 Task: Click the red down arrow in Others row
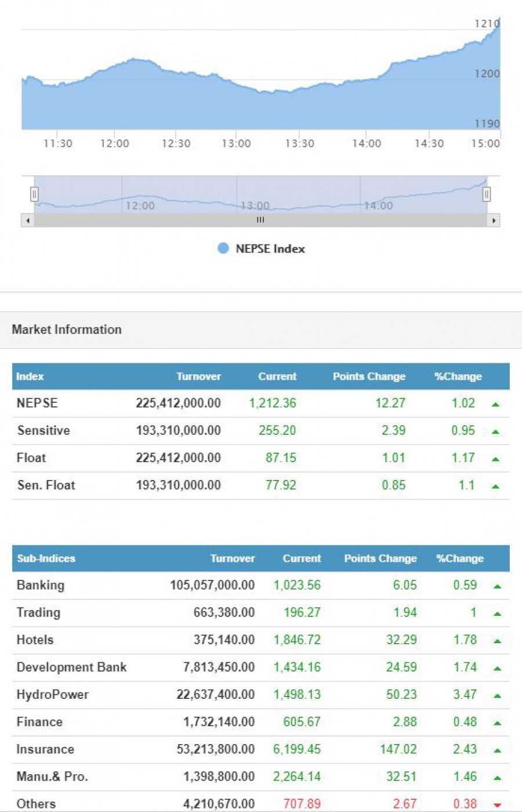[497, 805]
